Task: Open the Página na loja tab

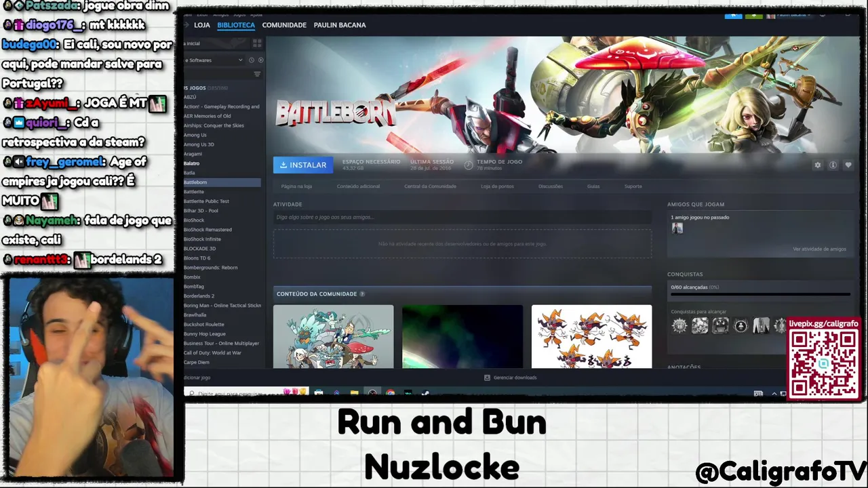Action: [x=296, y=186]
